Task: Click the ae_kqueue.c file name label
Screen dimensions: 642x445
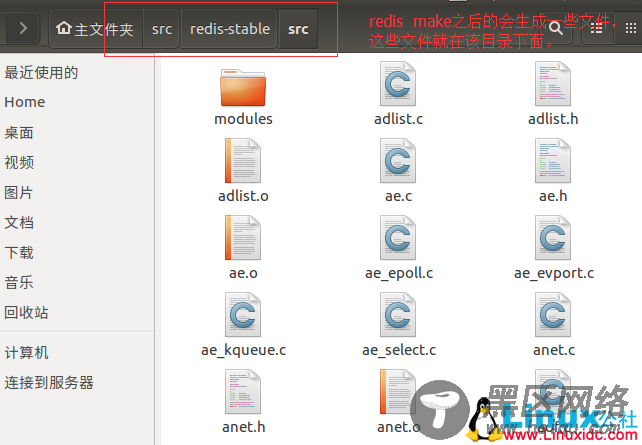Action: click(244, 350)
